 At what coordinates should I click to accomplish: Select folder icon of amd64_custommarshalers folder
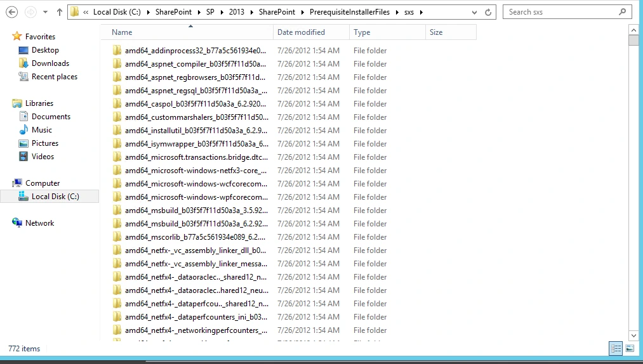(x=117, y=117)
